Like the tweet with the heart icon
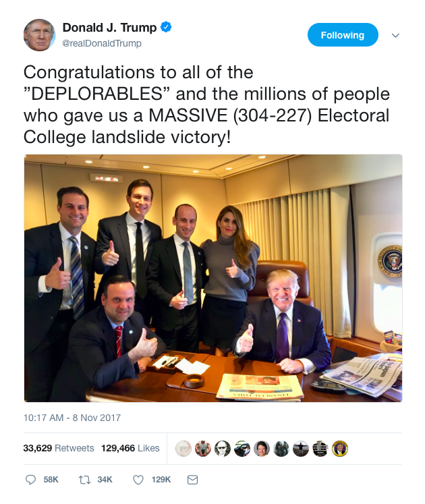This screenshot has height=504, width=425. (x=138, y=480)
